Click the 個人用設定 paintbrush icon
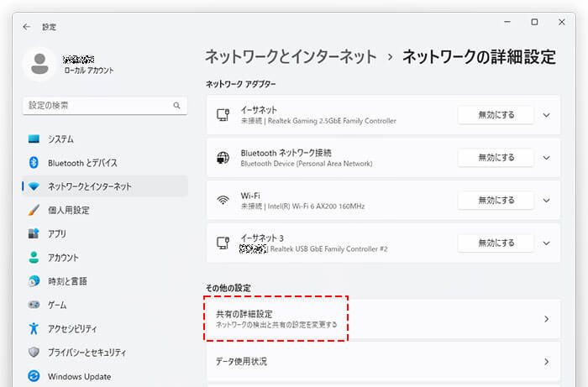This screenshot has width=588, height=387. pyautogui.click(x=34, y=210)
